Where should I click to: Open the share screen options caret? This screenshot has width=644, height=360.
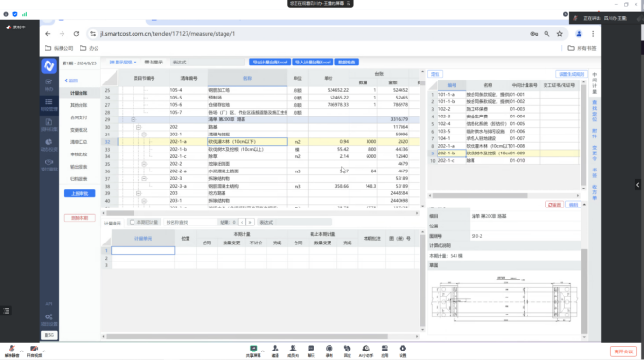coord(263,351)
